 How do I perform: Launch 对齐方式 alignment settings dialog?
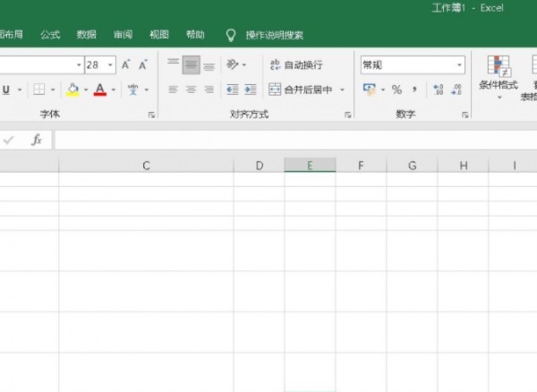[x=347, y=115]
